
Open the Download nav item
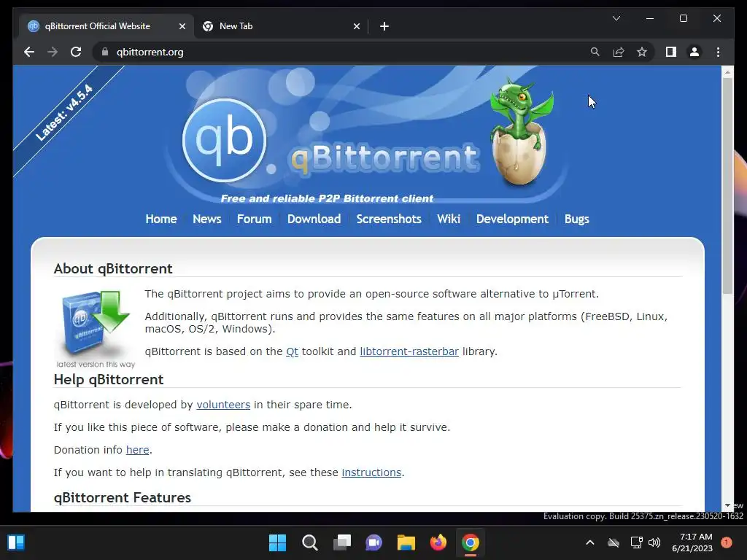point(314,219)
